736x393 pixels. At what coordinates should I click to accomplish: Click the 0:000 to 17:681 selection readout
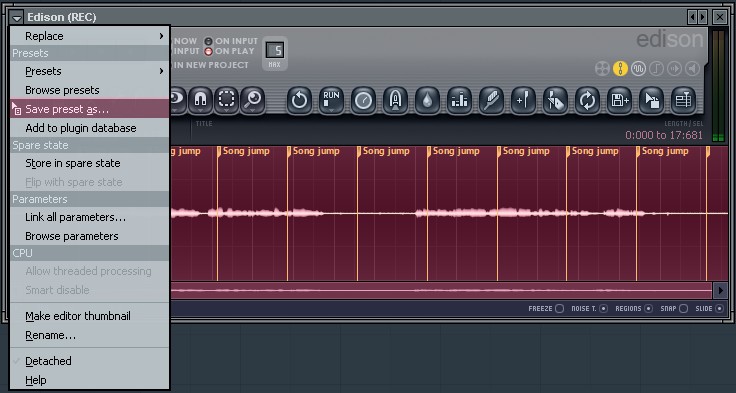(664, 136)
